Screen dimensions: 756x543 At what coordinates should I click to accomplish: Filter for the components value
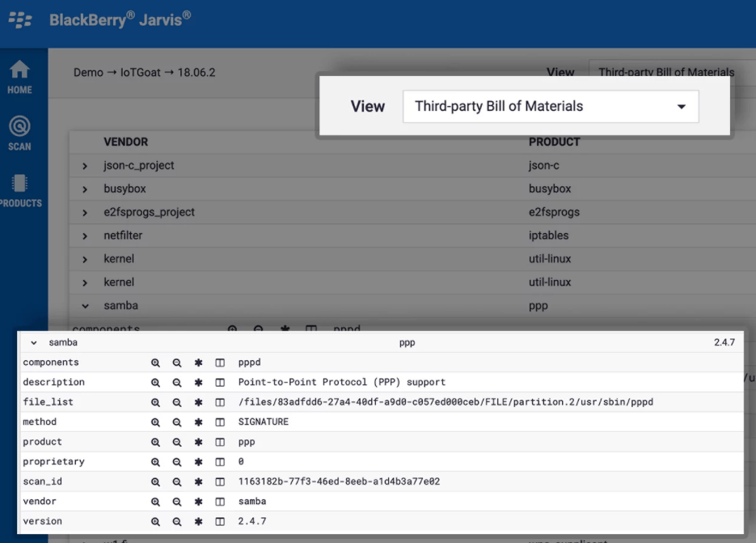point(155,363)
